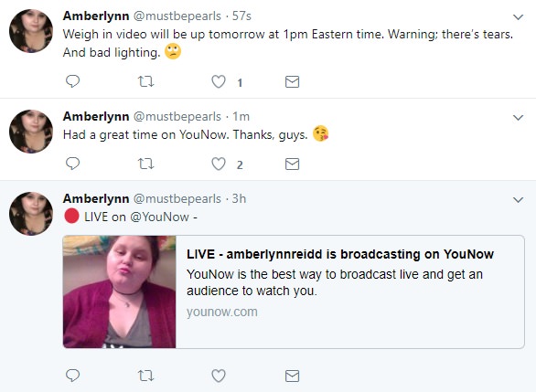Reply to the YouNow thanks tweet
The image size is (536, 392).
72,164
